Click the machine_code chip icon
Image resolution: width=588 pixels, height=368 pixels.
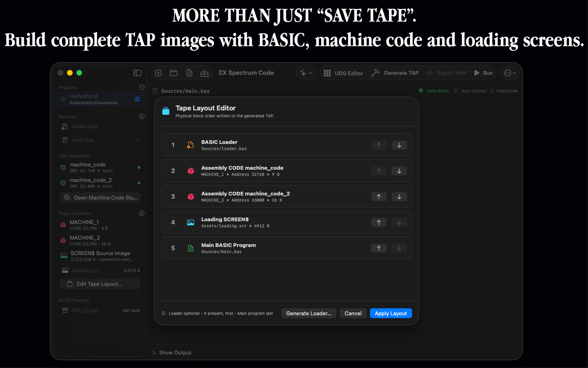click(x=63, y=167)
